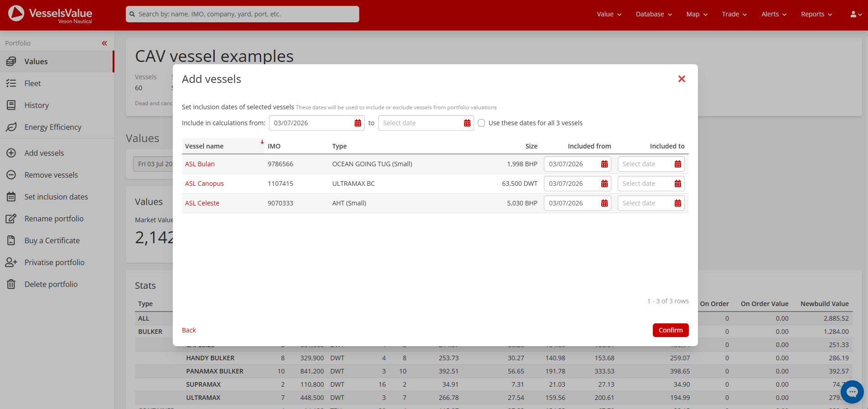
Task: Click the Values coins icon in the sidebar
Action: [11, 61]
